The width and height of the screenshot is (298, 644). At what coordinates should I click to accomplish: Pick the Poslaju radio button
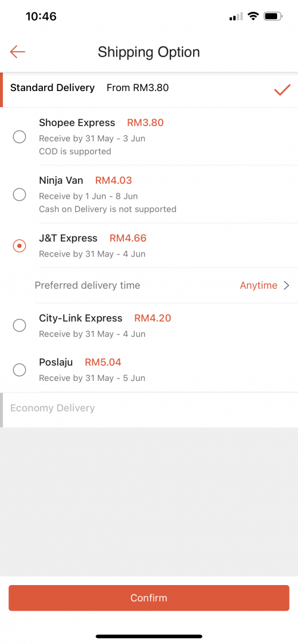coord(19,370)
